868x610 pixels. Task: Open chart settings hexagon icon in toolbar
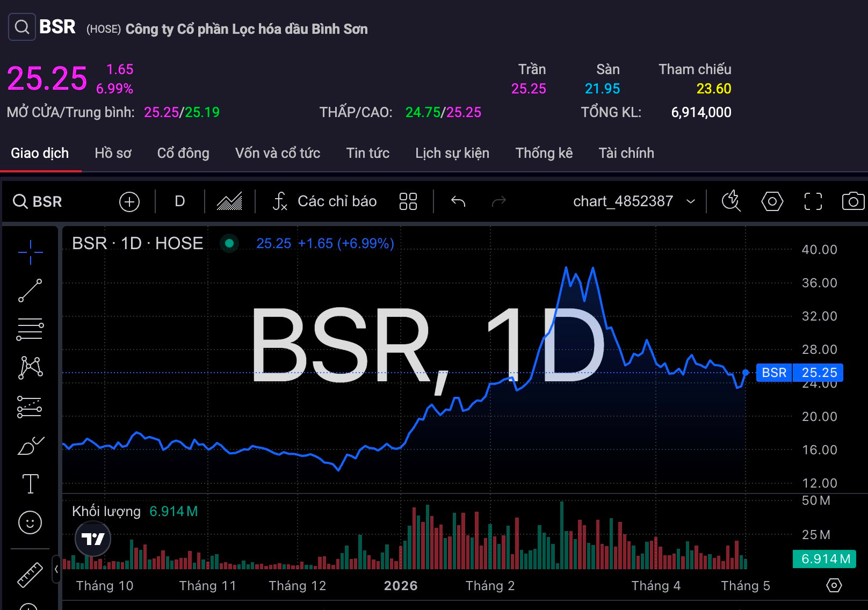(x=772, y=201)
